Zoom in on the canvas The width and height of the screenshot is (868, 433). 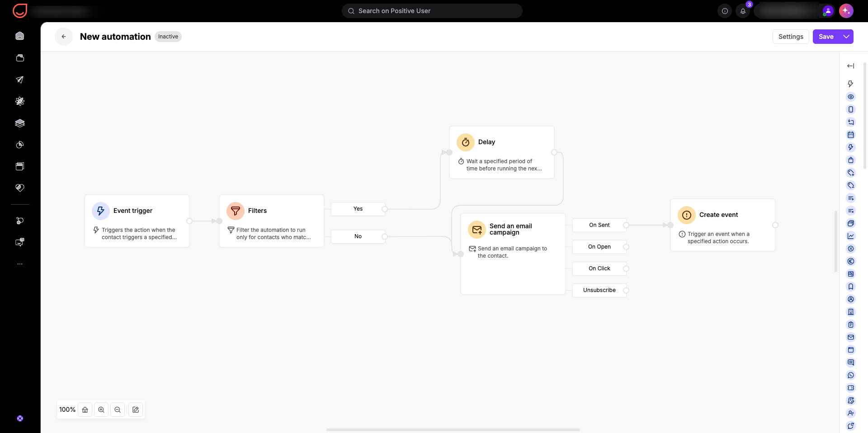(101, 409)
